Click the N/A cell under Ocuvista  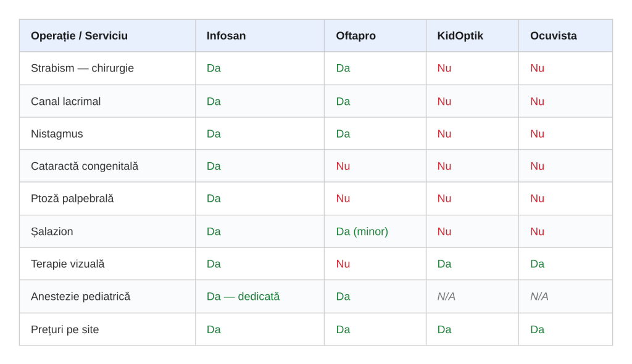pos(539,297)
